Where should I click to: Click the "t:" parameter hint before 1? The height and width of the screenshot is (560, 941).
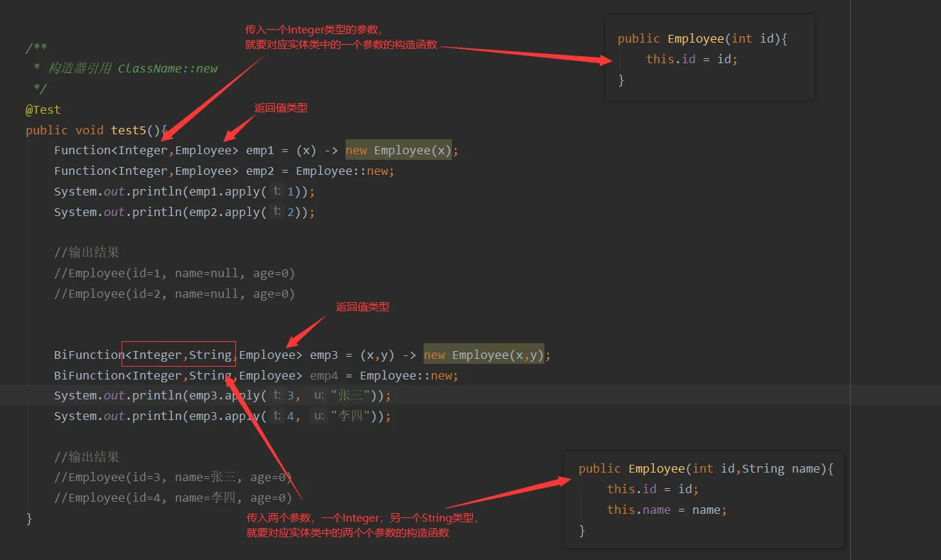click(x=277, y=192)
